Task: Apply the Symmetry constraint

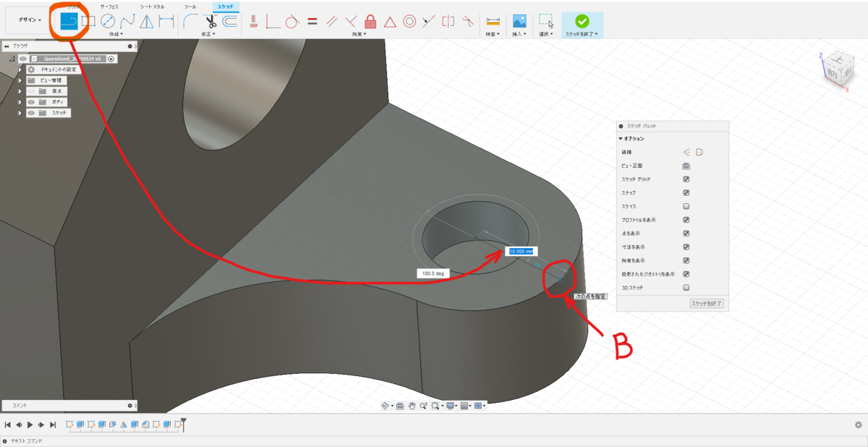Action: click(448, 21)
